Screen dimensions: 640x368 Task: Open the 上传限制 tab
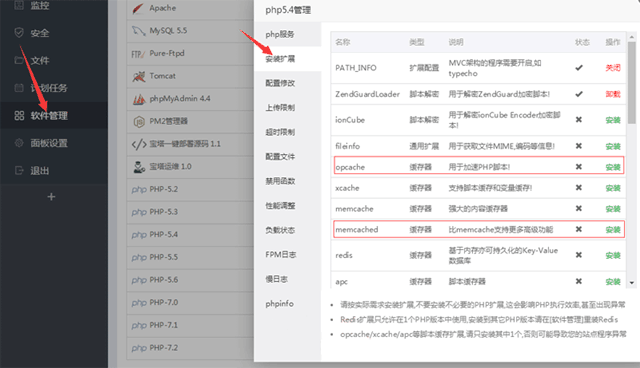pyautogui.click(x=288, y=108)
